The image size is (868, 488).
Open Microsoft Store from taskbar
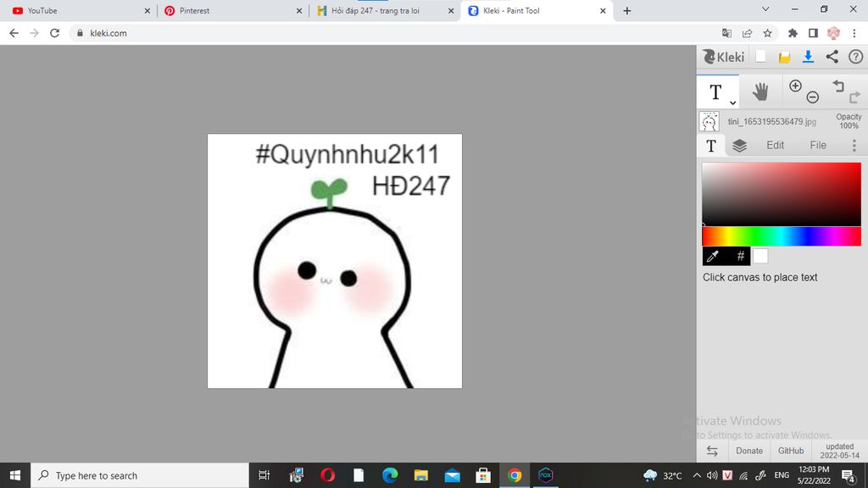click(x=482, y=475)
